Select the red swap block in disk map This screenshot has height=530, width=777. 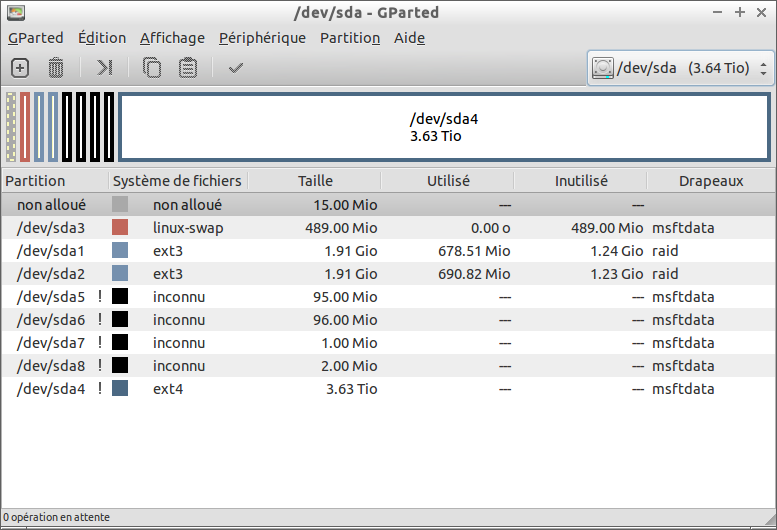tap(25, 127)
